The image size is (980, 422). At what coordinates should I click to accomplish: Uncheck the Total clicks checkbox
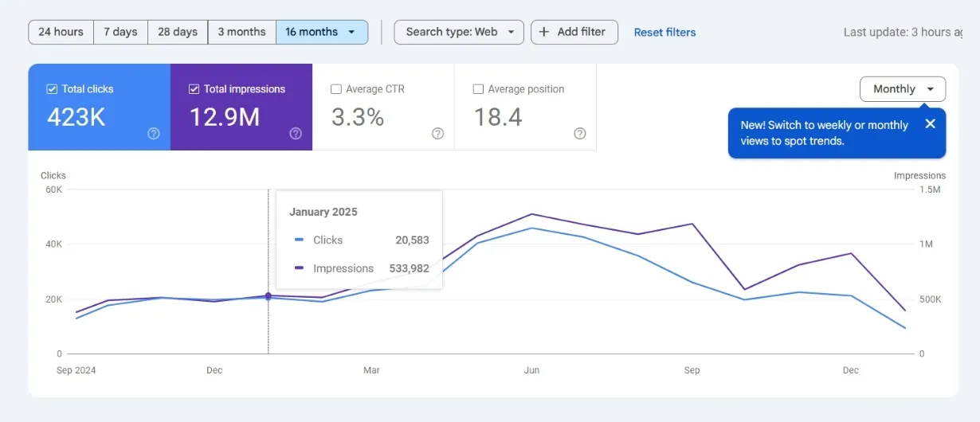point(52,89)
